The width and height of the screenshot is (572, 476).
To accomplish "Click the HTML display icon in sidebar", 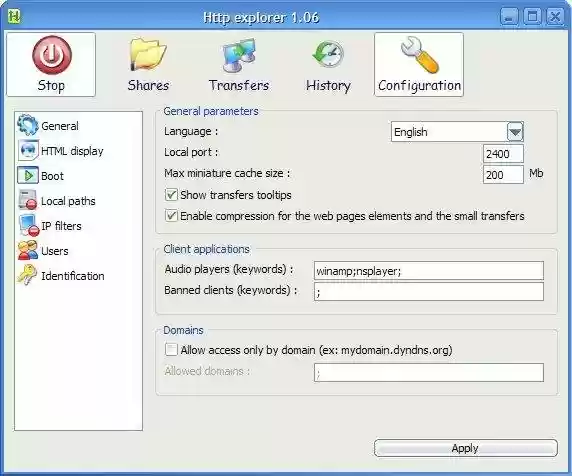I will pyautogui.click(x=28, y=150).
